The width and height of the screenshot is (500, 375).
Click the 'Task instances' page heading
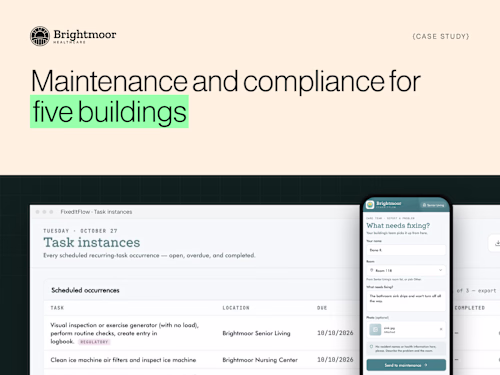point(92,242)
